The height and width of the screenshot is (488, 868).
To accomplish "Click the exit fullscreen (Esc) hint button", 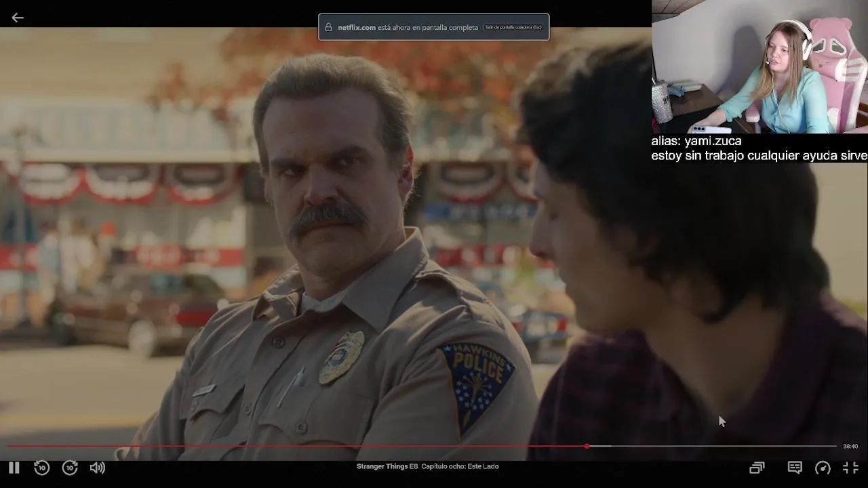I will [513, 27].
